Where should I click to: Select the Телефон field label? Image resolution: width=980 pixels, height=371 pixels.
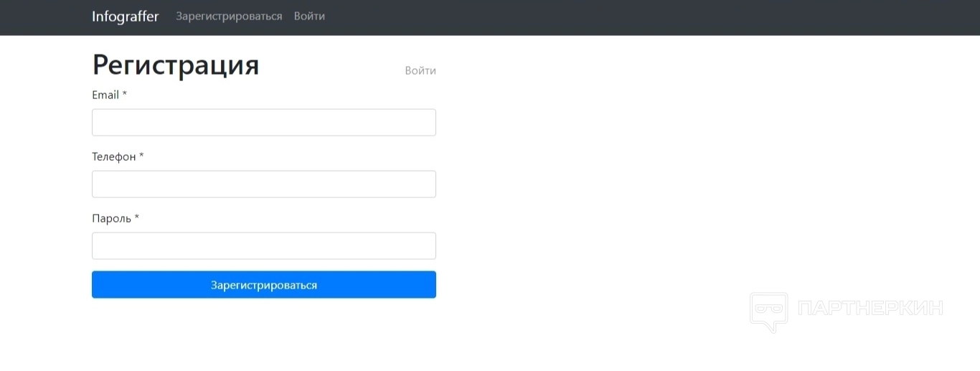click(x=113, y=156)
